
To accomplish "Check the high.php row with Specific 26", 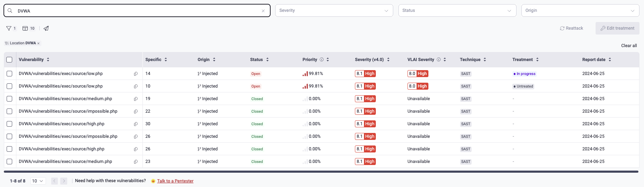I will [9, 149].
